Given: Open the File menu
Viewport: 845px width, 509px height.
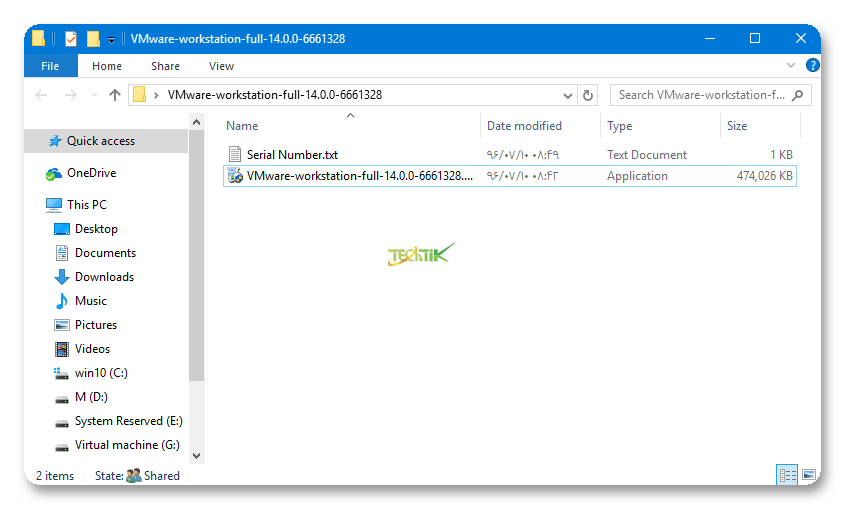Looking at the screenshot, I should (50, 66).
